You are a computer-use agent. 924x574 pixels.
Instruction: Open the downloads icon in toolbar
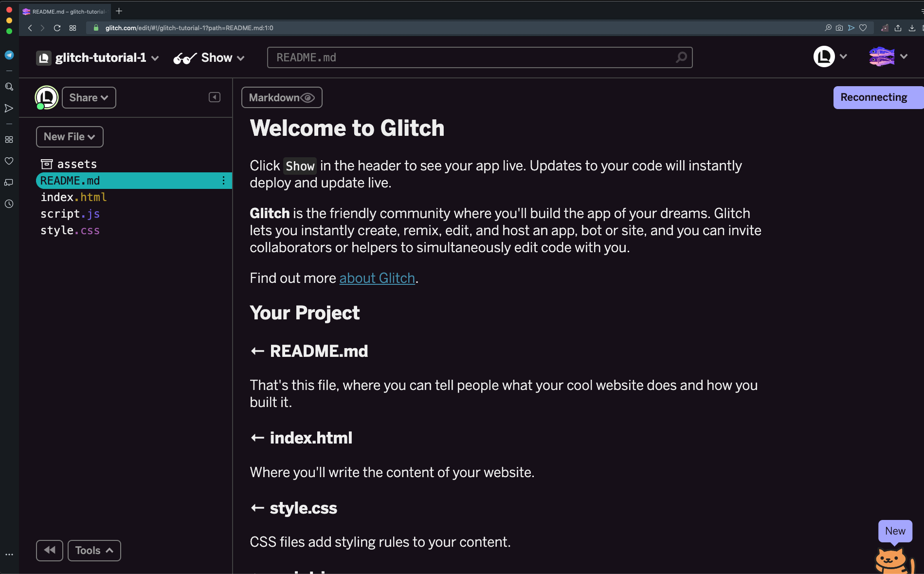pyautogui.click(x=912, y=28)
